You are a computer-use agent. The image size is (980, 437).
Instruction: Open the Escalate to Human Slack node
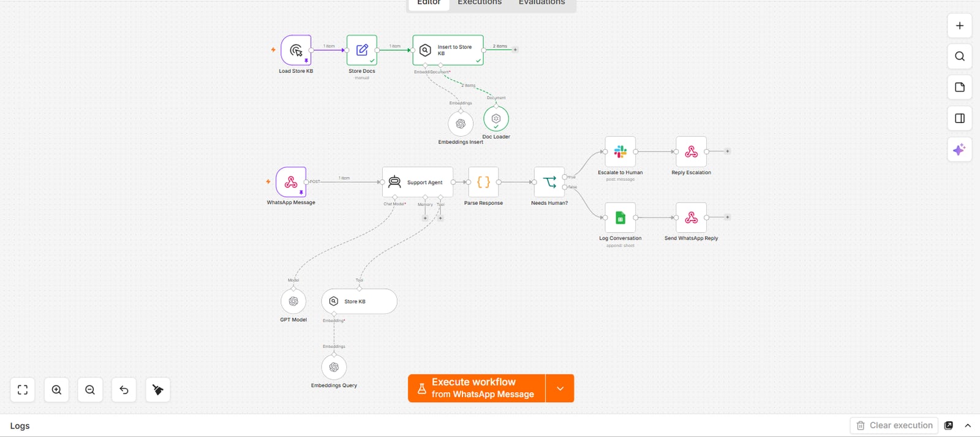620,151
